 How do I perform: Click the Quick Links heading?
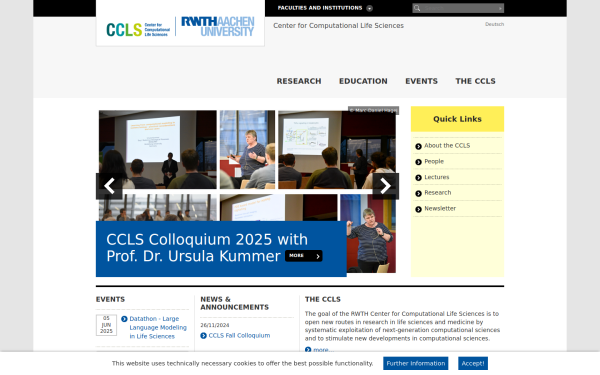point(457,119)
